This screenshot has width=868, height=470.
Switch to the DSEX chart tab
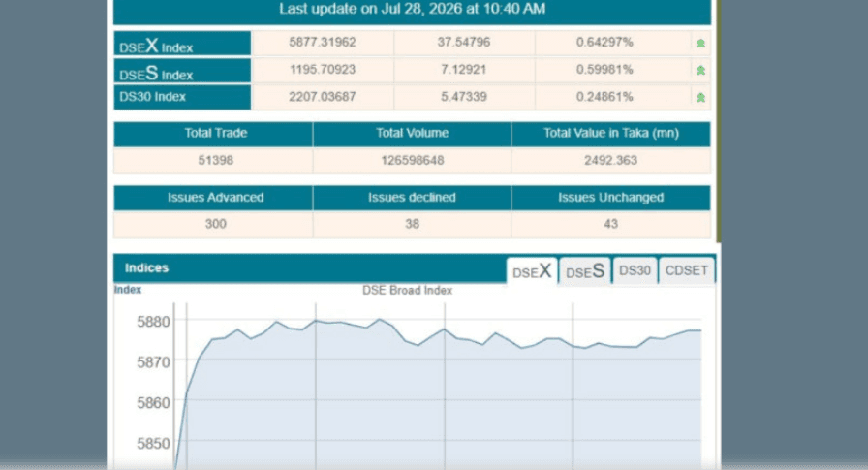coord(532,271)
